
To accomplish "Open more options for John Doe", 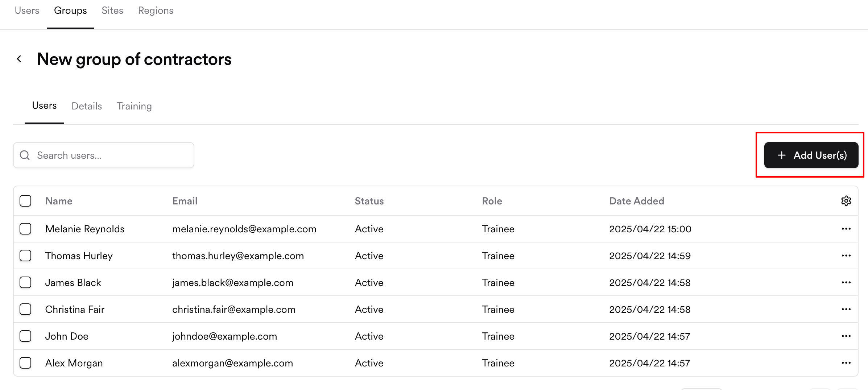I will point(846,336).
